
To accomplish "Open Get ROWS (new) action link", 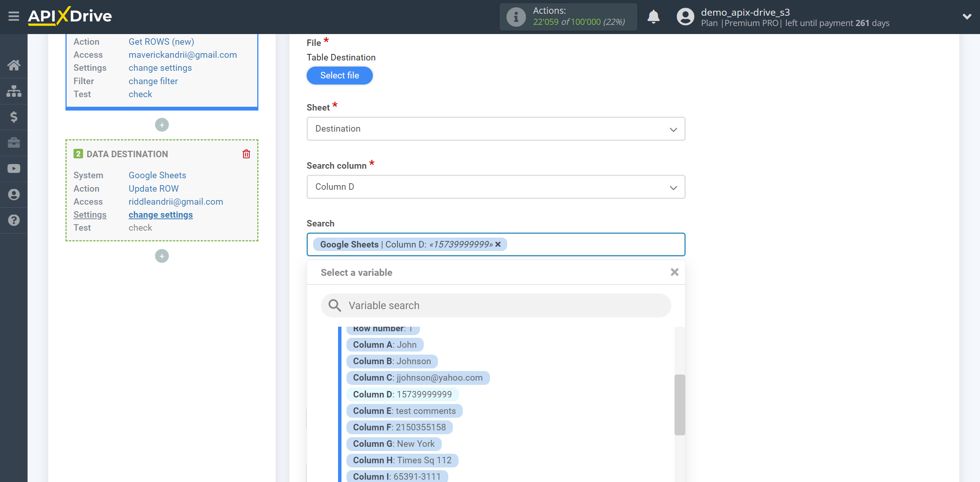I will tap(161, 42).
